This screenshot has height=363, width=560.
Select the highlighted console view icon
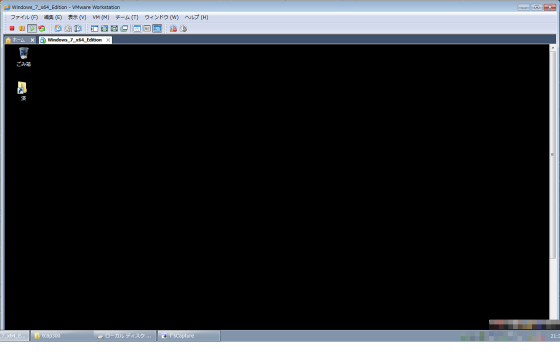pyautogui.click(x=157, y=29)
